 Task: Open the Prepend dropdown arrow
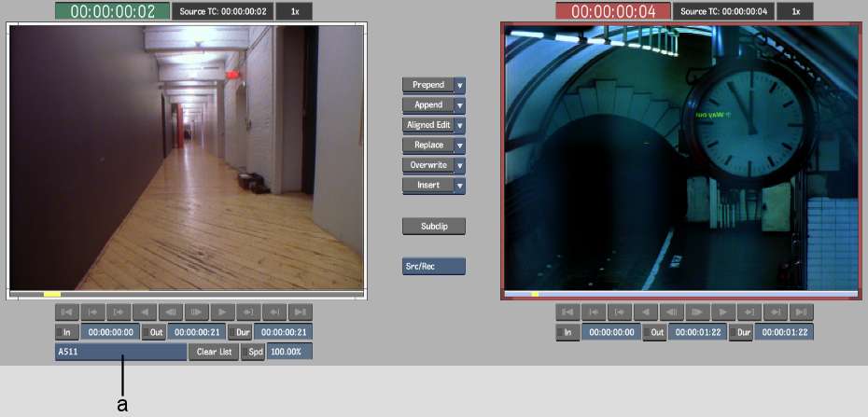[459, 85]
